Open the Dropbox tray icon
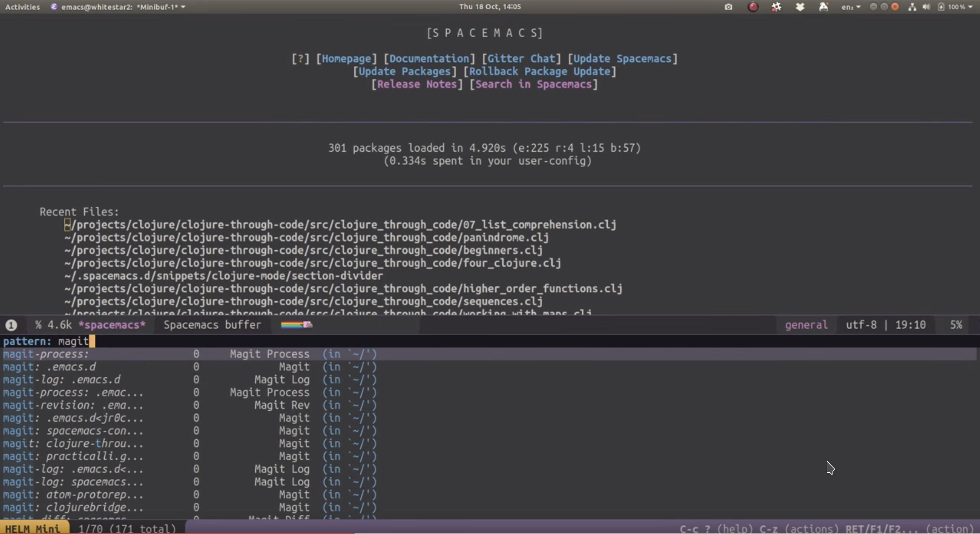 pyautogui.click(x=800, y=7)
